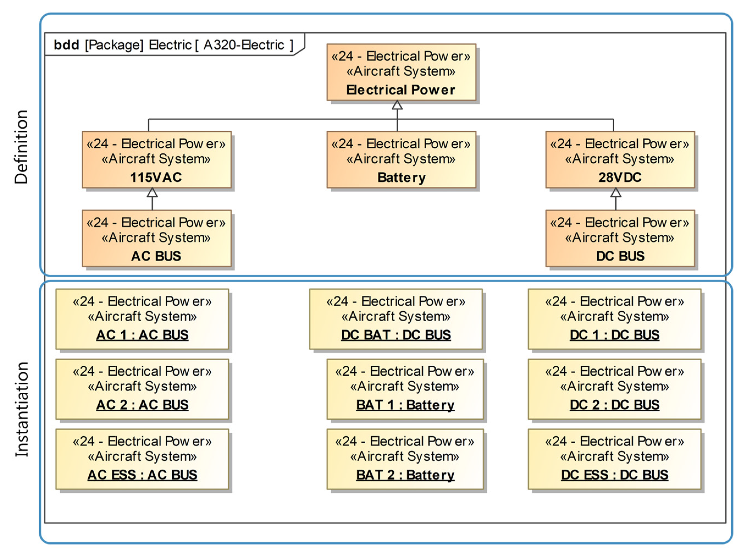Click the BAT 1 : Battery instance

(x=405, y=389)
